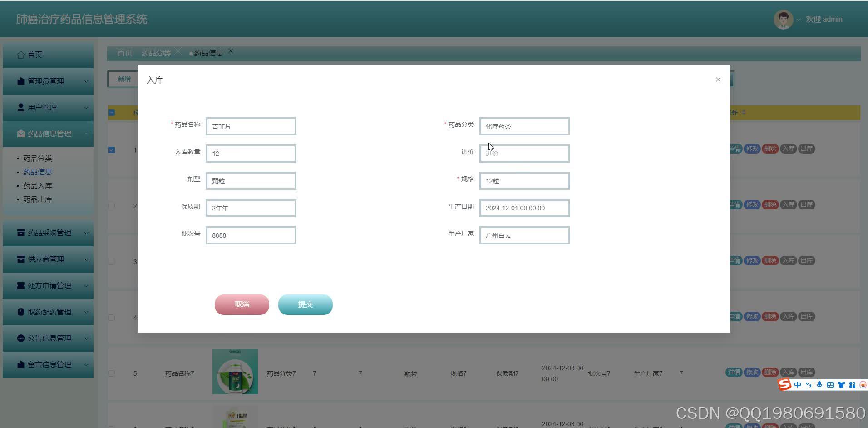
Task: Click the Sogou S input method icon
Action: coord(784,384)
